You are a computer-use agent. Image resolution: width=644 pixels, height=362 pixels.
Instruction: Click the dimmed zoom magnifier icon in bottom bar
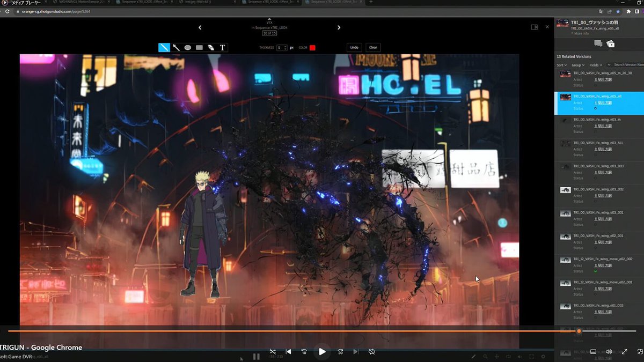click(485, 357)
